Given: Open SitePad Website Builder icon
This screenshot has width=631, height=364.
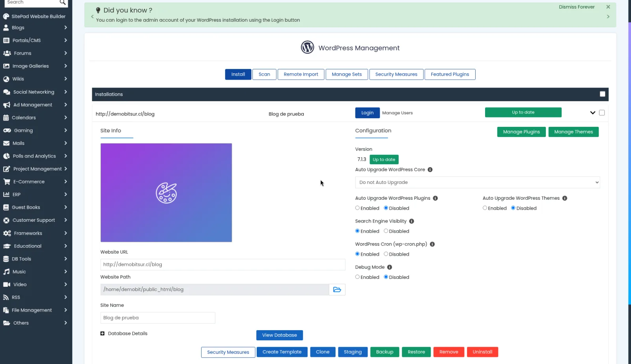Looking at the screenshot, I should (6, 17).
